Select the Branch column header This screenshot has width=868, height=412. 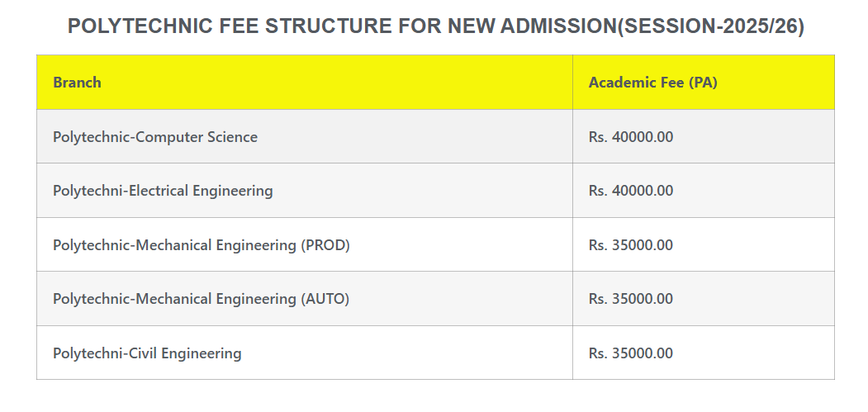coord(77,83)
